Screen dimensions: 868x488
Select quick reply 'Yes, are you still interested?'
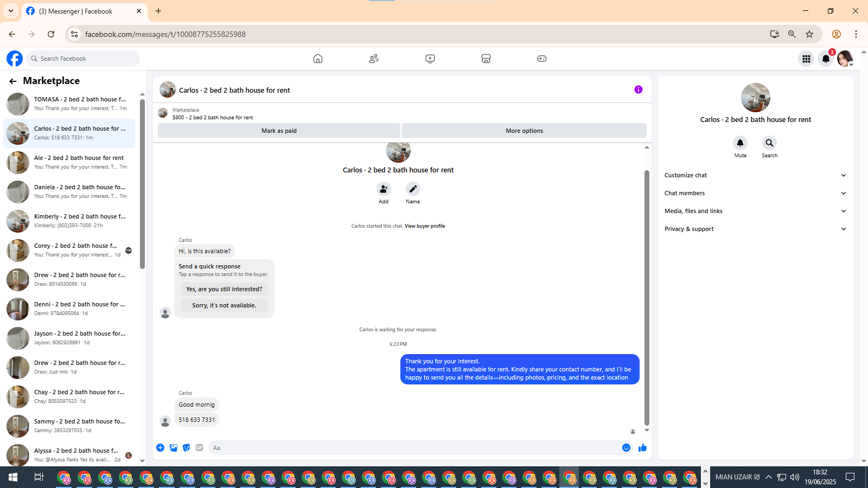click(224, 289)
